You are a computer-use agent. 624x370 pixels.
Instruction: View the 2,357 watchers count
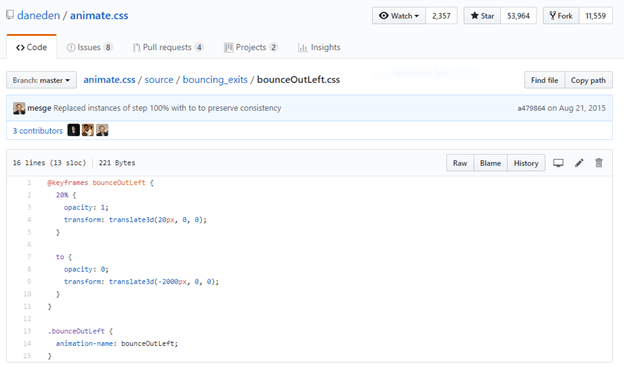(x=441, y=16)
